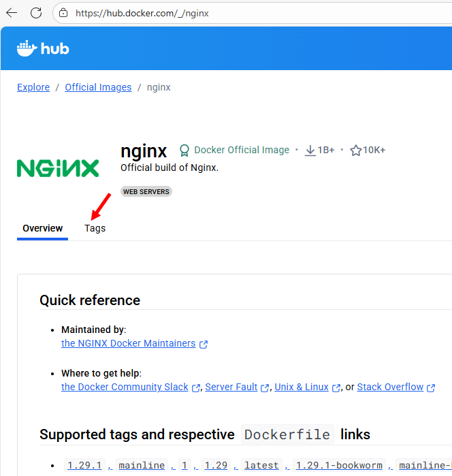Click the external link icon after Unix & Linux
The width and height of the screenshot is (452, 476).
(x=336, y=388)
